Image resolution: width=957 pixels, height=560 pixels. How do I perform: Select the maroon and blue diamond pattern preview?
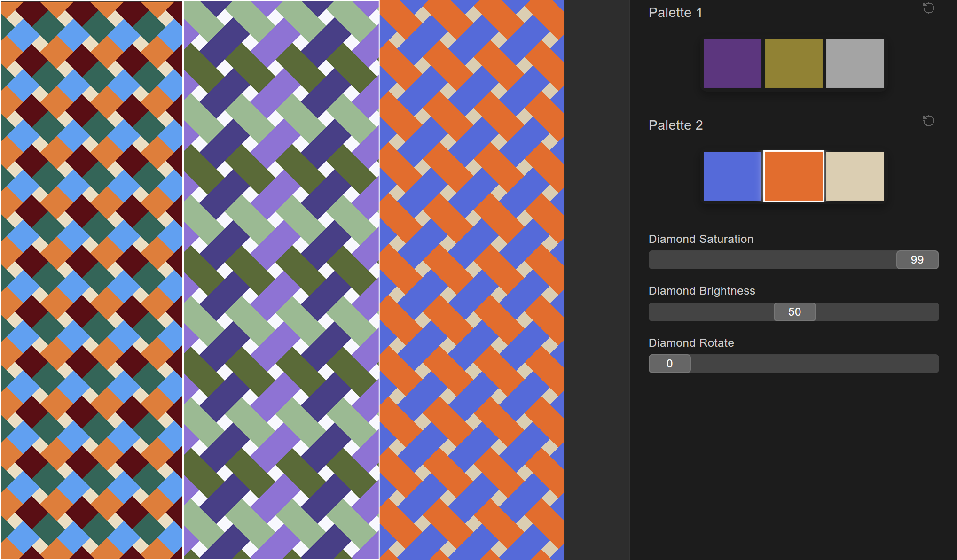[91, 280]
